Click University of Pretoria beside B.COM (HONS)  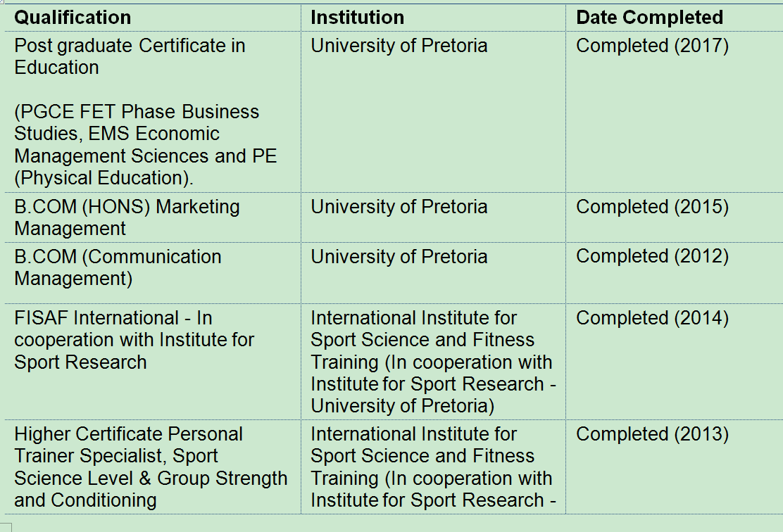399,207
